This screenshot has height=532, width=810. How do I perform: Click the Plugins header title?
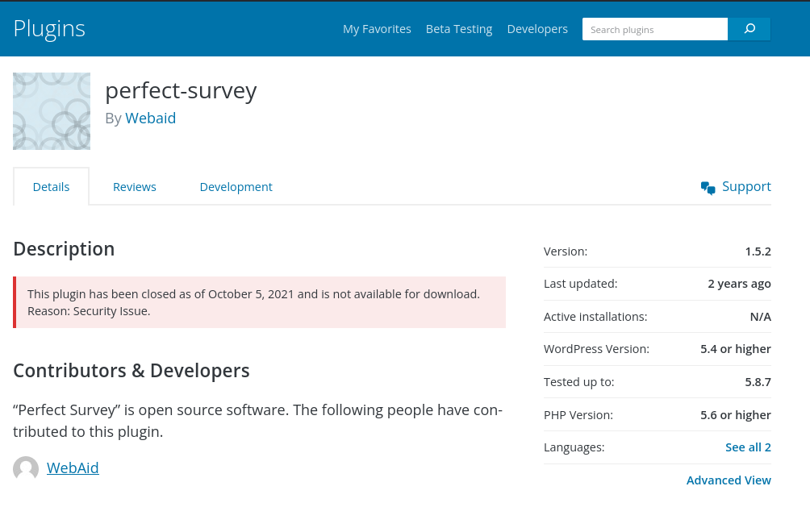click(49, 29)
